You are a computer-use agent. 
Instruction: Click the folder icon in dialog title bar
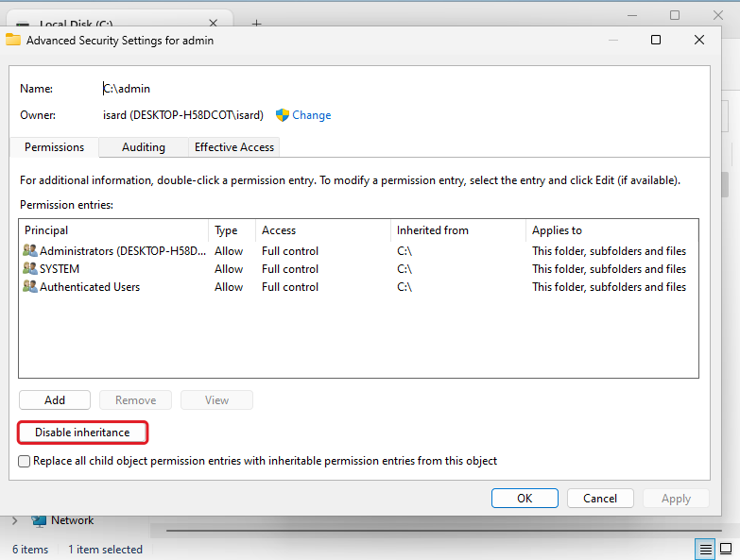[x=13, y=40]
